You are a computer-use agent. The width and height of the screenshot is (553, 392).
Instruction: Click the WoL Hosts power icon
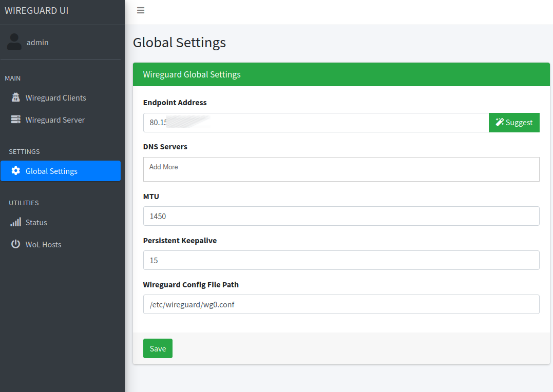15,244
